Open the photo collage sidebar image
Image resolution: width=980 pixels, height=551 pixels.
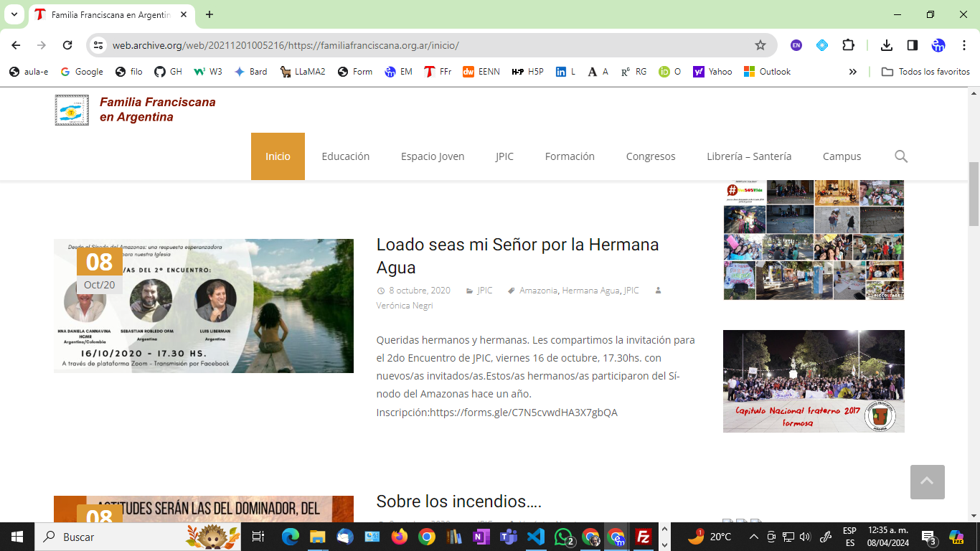click(814, 240)
